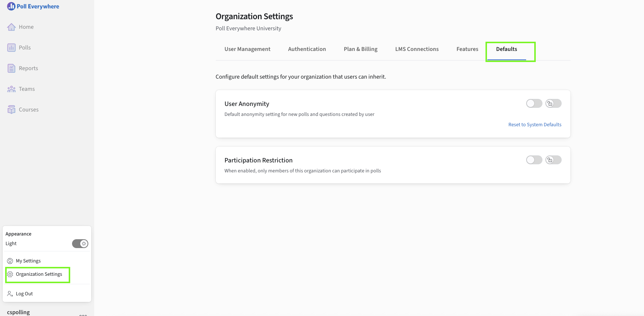Open the Plan & Billing tab
The image size is (644, 316).
(361, 49)
